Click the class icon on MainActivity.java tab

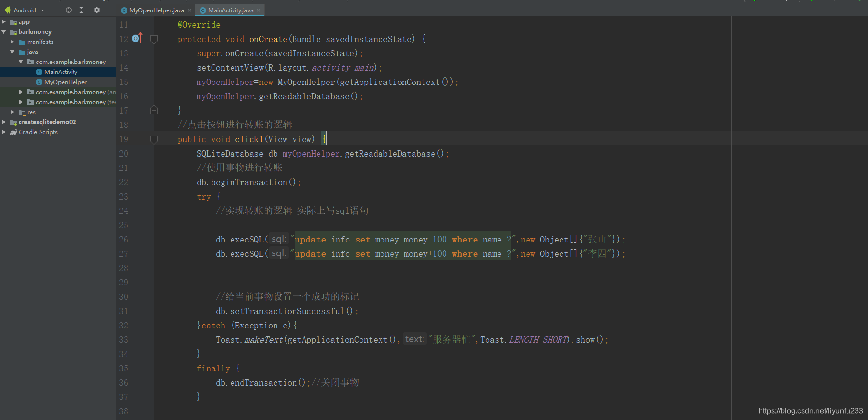(203, 10)
